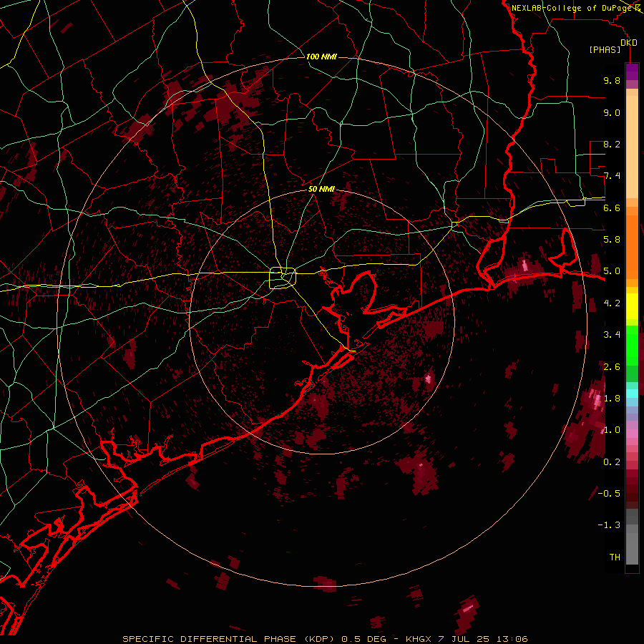
Task: Pick the orange color band beside 5.8
Action: coord(632,246)
